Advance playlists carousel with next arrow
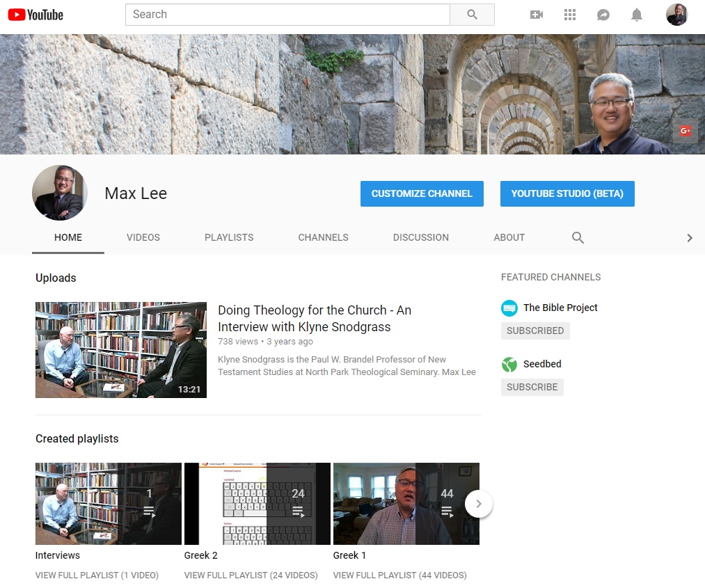Viewport: 705px width, 588px height. (x=478, y=504)
